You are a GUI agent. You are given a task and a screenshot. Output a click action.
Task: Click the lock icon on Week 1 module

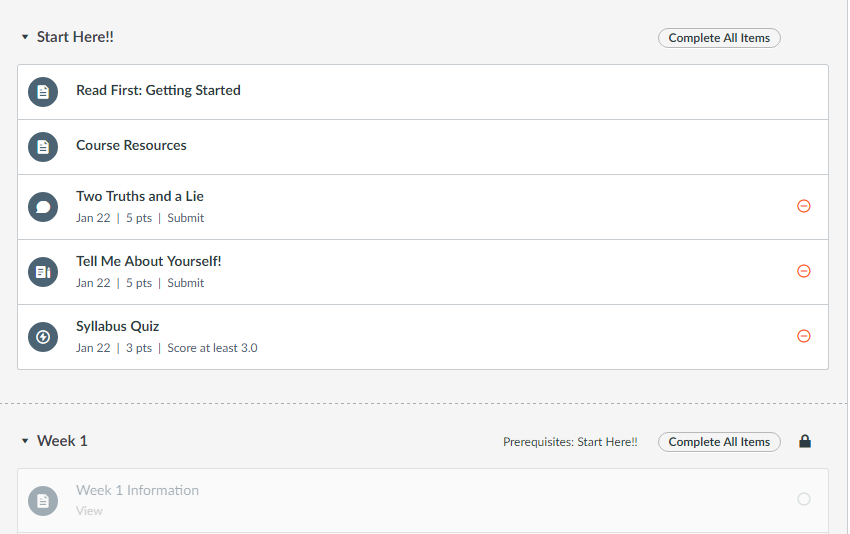[x=805, y=442]
